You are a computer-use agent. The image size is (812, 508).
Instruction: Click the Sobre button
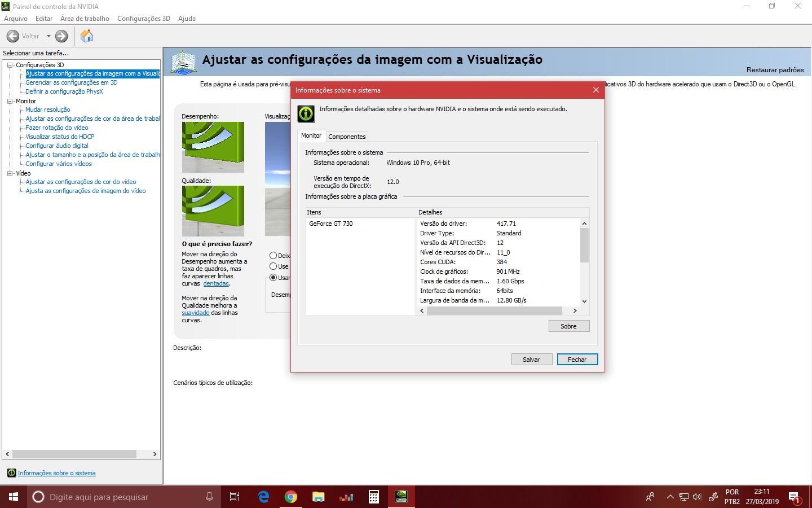(x=568, y=326)
